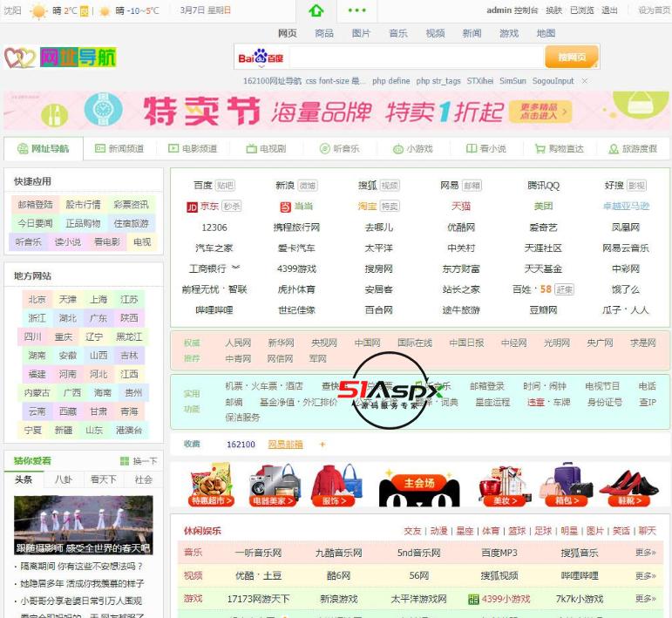This screenshot has height=618, width=672.
Task: Open the 特惠超市 shopping thumbnail
Action: pyautogui.click(x=211, y=485)
